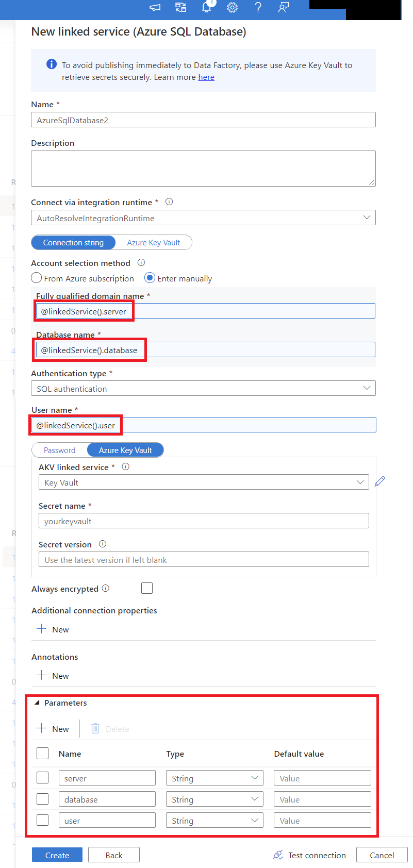Edit the Key Vault linked service via pencil icon
Screen dimensions: 413x868
(379, 481)
